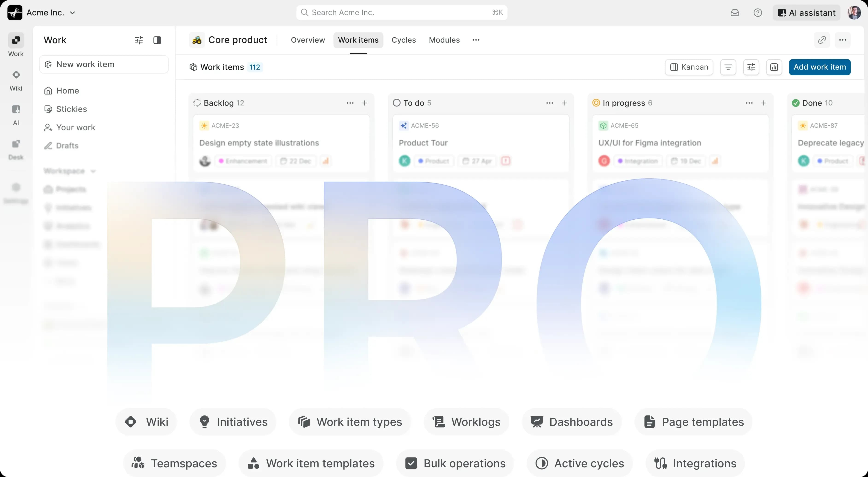The width and height of the screenshot is (868, 477).
Task: Click the Active cycles feature pill
Action: (x=580, y=463)
